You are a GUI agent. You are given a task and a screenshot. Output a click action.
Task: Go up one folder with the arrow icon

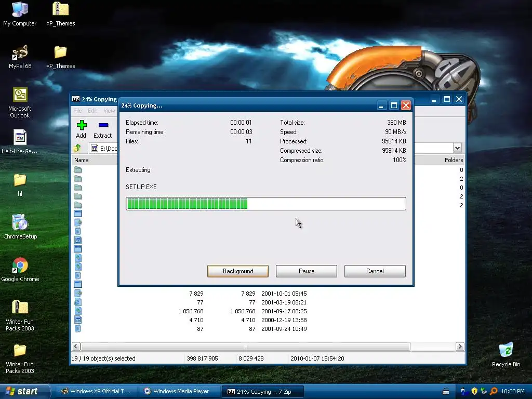click(x=77, y=148)
